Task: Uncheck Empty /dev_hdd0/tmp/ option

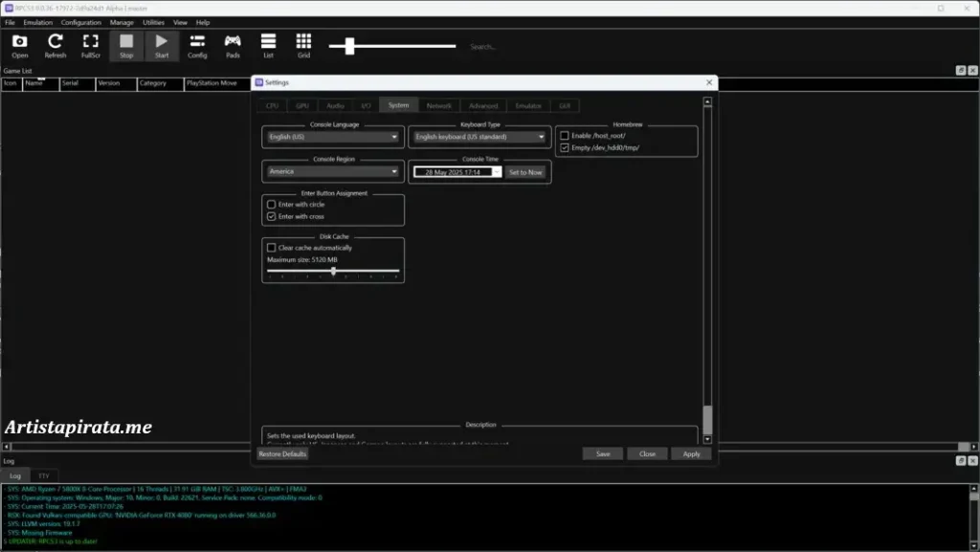Action: [x=564, y=148]
